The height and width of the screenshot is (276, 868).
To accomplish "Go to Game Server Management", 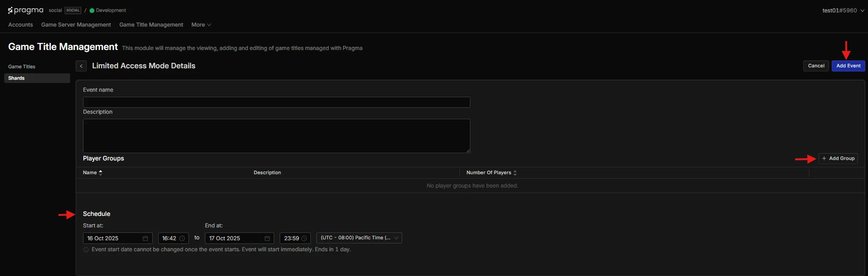I will (x=76, y=25).
